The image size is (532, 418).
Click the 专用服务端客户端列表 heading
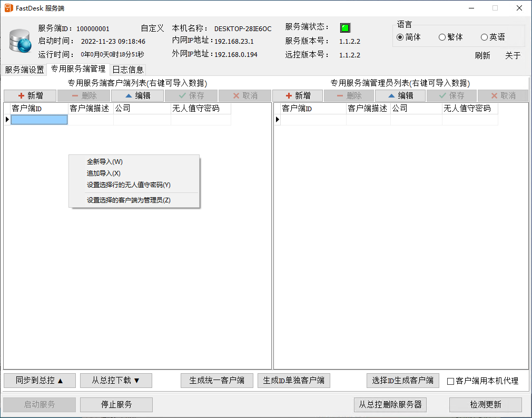137,83
